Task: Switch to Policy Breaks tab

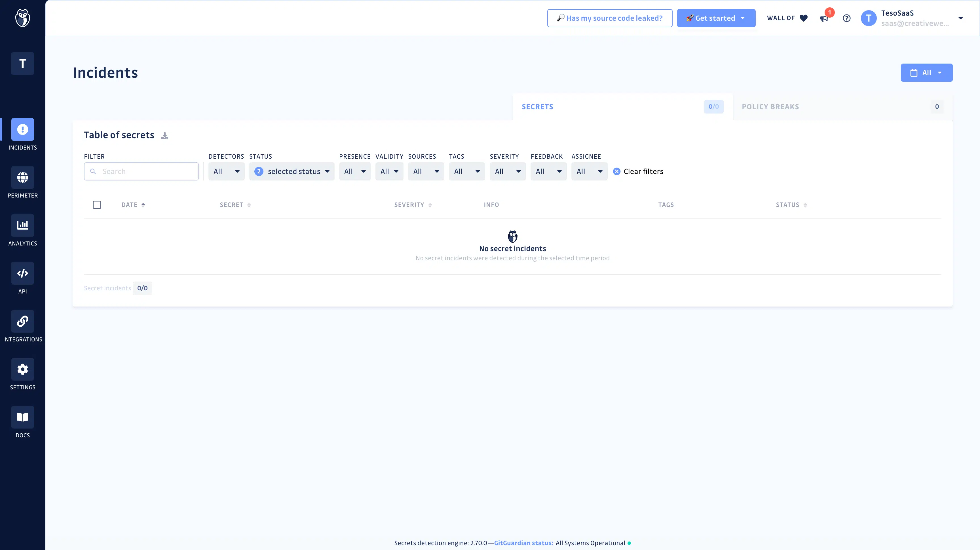Action: (x=770, y=107)
